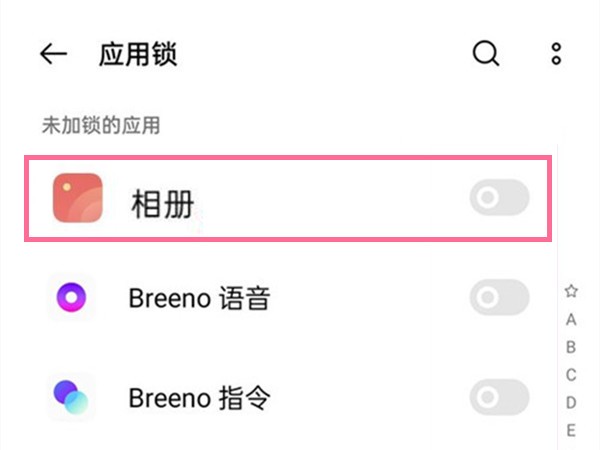Tap the 相册 app icon
The height and width of the screenshot is (450, 600).
(x=78, y=198)
